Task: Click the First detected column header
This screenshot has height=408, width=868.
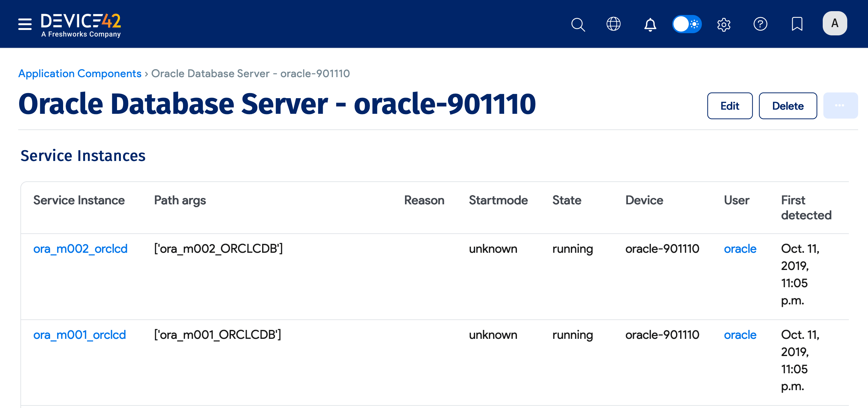Action: tap(806, 208)
